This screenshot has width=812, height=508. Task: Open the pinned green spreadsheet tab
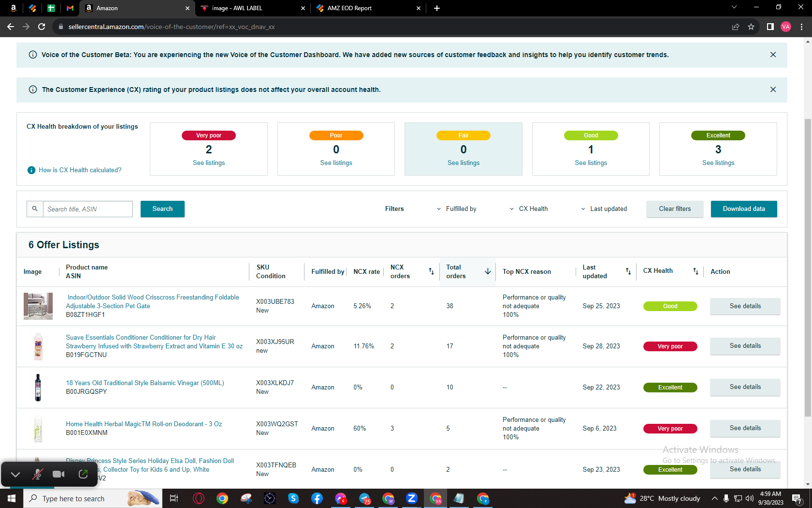pyautogui.click(x=51, y=8)
